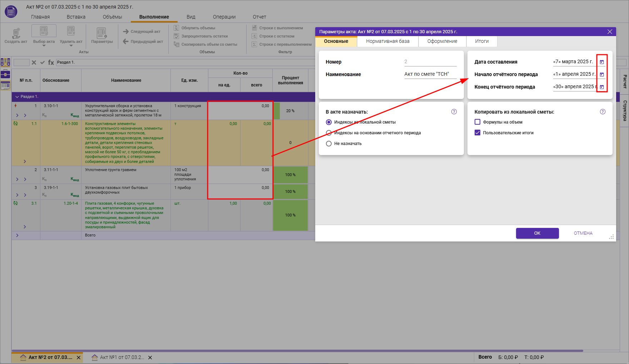Open calendar for Начало отчётного периода
This screenshot has height=364, width=629.
point(602,75)
